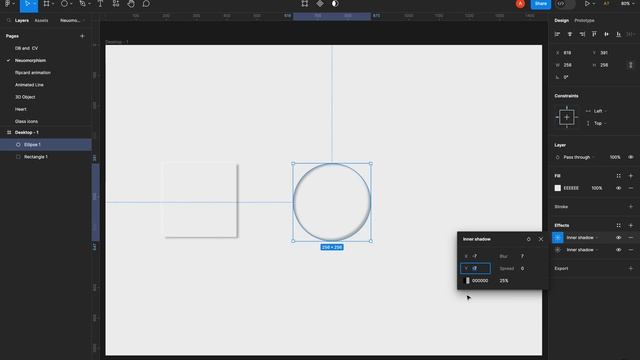Screen dimensions: 640x360
Task: Click the edit object icon in top center
Action: [x=304, y=4]
